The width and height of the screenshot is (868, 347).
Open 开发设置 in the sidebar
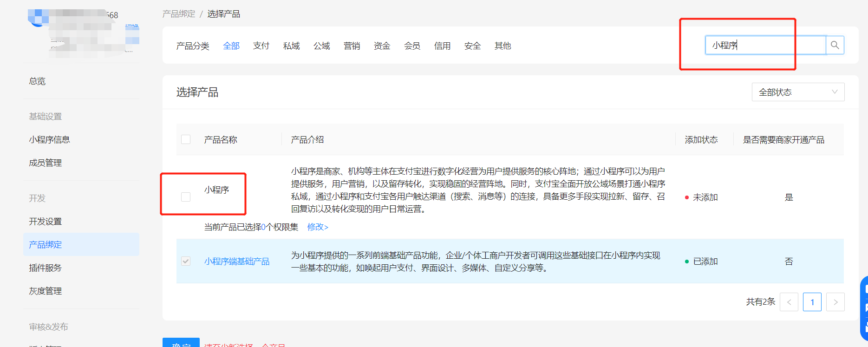pyautogui.click(x=45, y=222)
